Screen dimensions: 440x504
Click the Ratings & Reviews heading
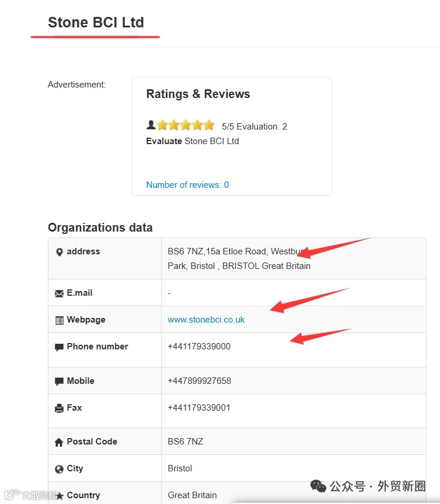(198, 94)
